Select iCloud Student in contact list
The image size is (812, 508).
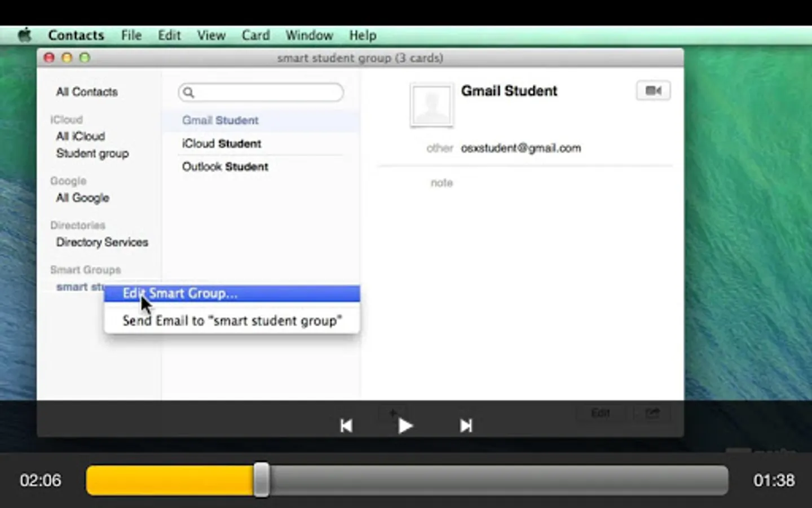[262, 143]
